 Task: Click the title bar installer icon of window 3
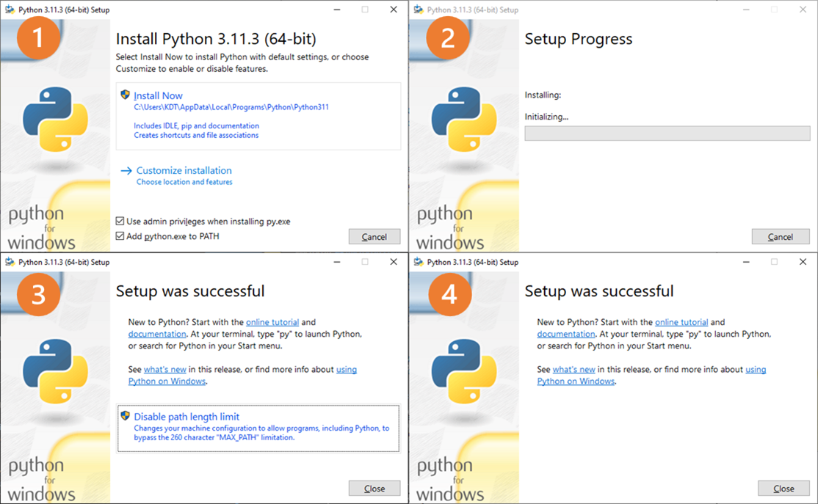pyautogui.click(x=10, y=262)
